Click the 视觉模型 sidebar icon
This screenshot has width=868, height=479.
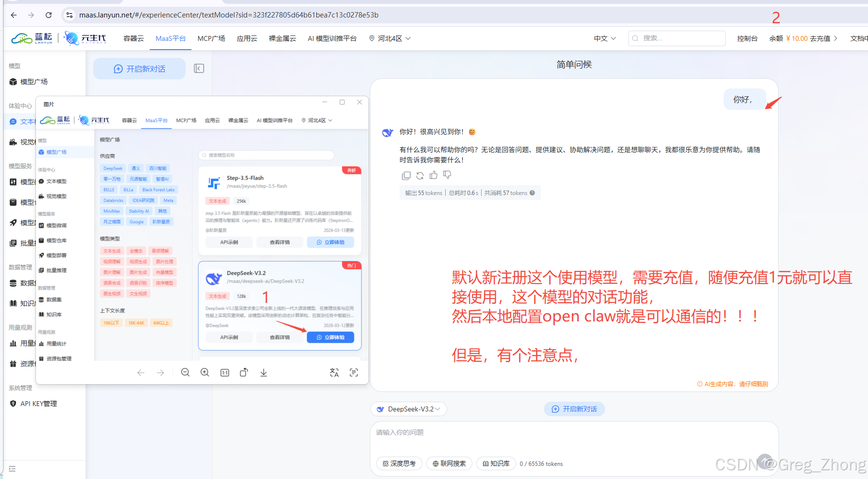click(x=13, y=142)
